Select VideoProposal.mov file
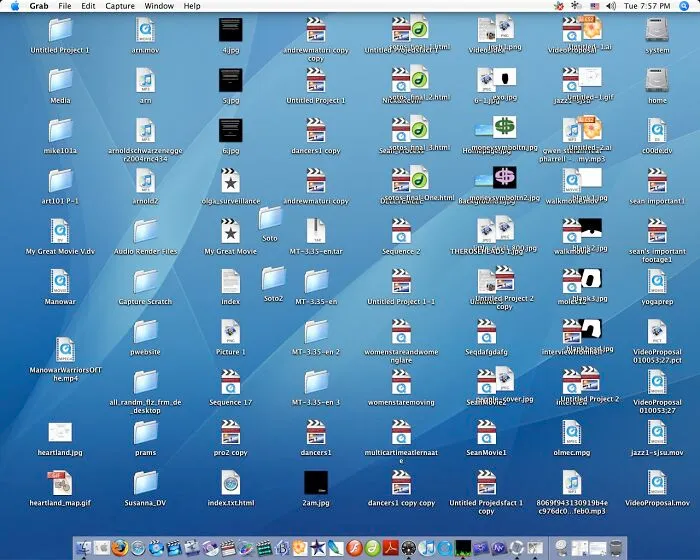Screen dimensions: 700x560 [x=657, y=483]
